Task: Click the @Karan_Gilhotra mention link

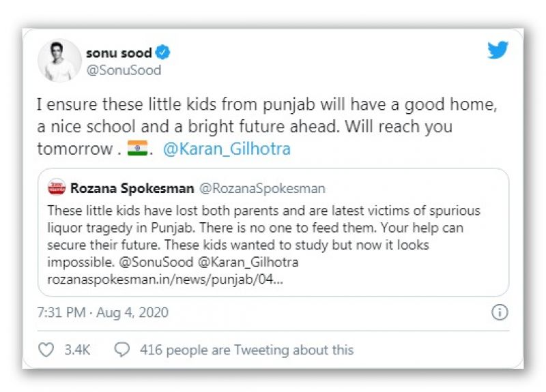Action: pyautogui.click(x=227, y=149)
